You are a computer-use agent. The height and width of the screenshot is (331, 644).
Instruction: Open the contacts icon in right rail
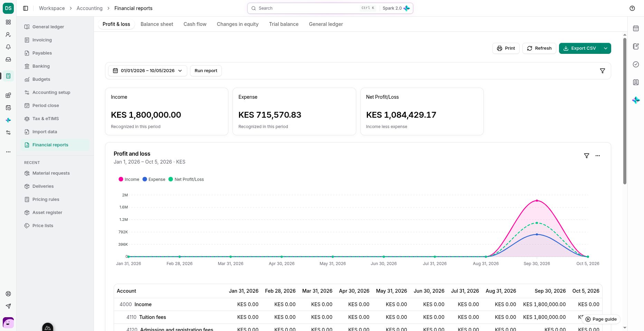pos(636,82)
